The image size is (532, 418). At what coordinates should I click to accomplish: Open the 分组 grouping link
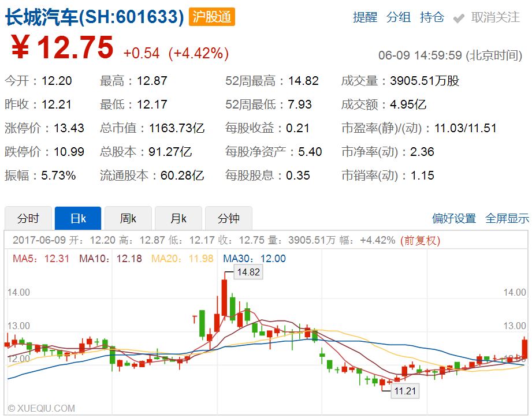[x=399, y=17]
